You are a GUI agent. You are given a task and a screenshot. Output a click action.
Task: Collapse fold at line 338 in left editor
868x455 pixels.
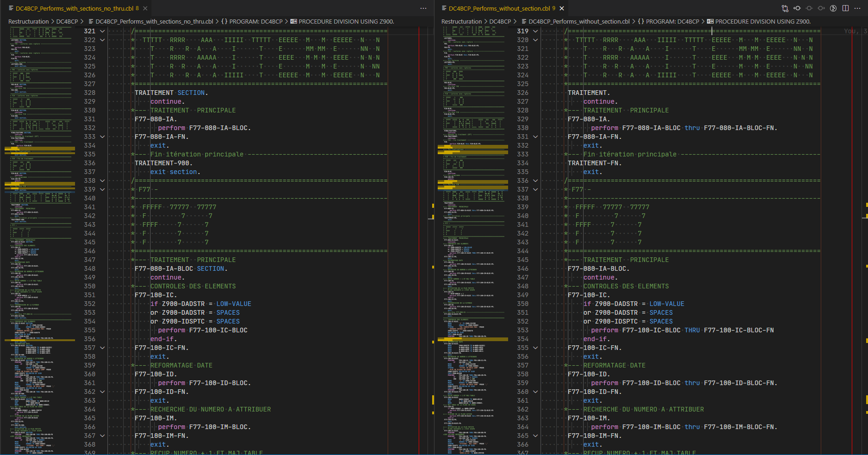click(x=102, y=181)
